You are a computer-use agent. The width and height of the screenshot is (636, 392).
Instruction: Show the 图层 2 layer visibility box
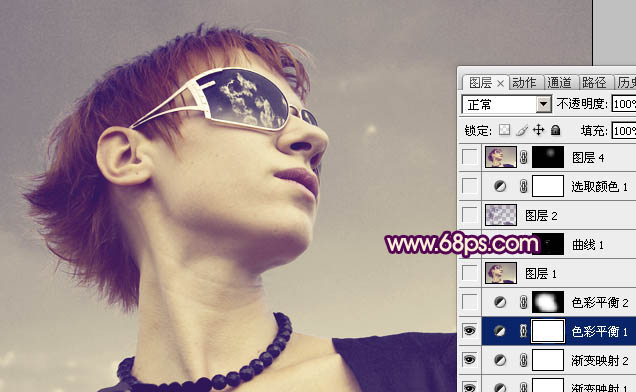coord(470,215)
